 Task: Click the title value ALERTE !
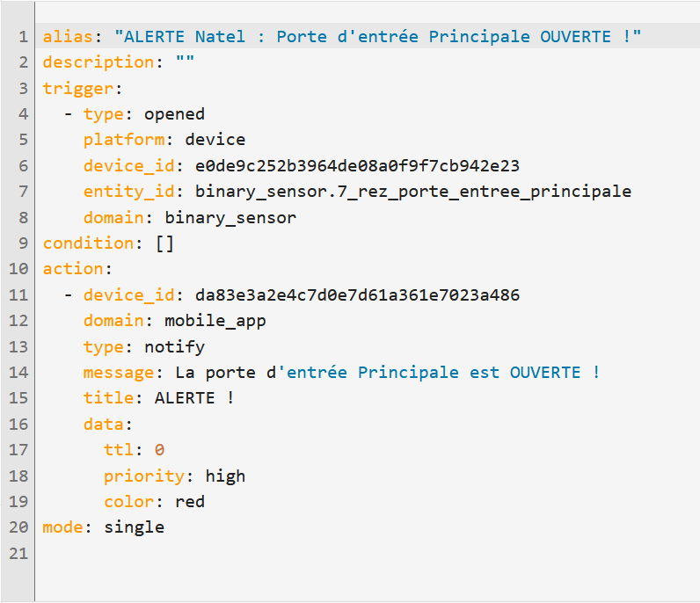(x=194, y=398)
